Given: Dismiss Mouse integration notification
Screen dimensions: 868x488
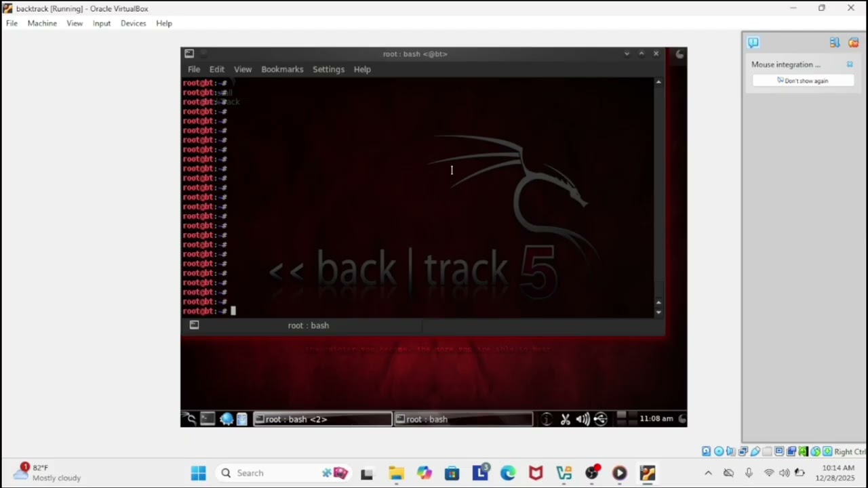Looking at the screenshot, I should pyautogui.click(x=850, y=64).
